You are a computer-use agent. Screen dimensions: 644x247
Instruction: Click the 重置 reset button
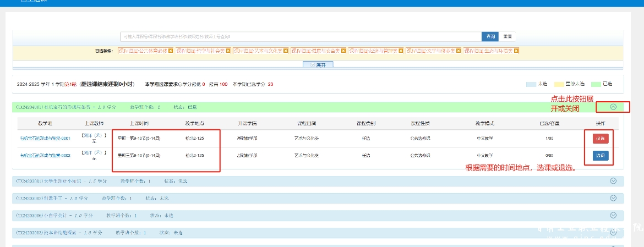click(x=507, y=36)
